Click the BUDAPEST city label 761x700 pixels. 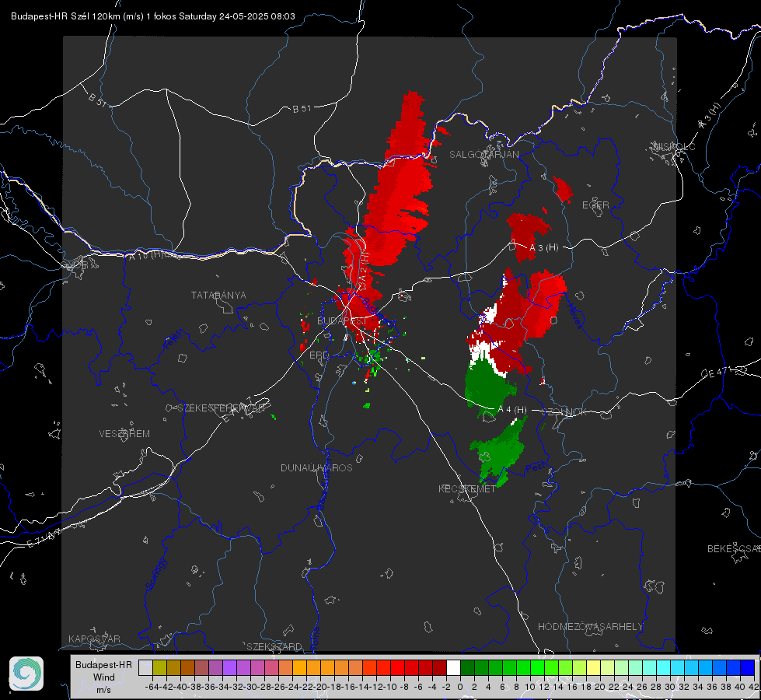(x=342, y=321)
